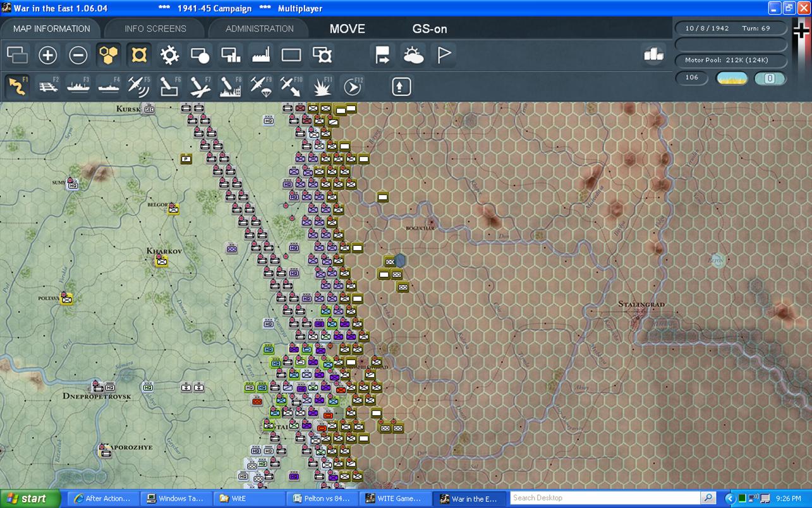This screenshot has width=812, height=508.
Task: Choose air recon mode (F5)
Action: [x=139, y=86]
